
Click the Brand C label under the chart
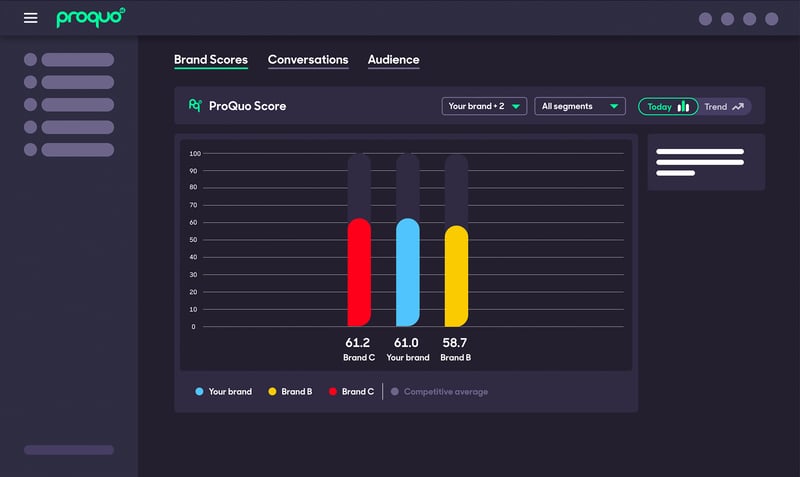click(x=359, y=358)
